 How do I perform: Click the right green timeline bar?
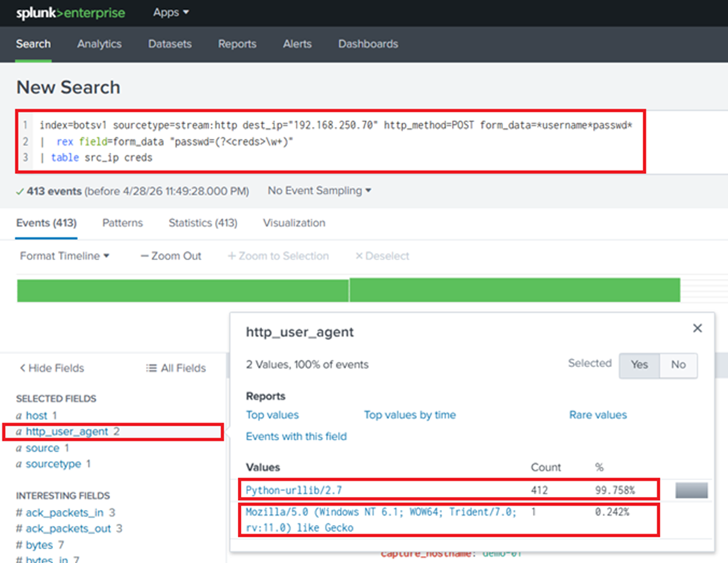click(x=515, y=290)
